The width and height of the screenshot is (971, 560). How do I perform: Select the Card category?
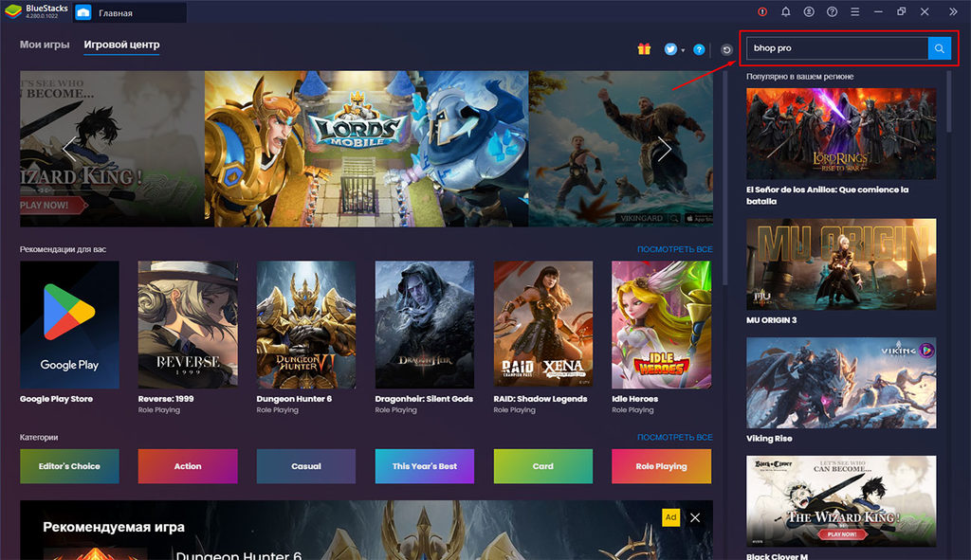[x=543, y=466]
